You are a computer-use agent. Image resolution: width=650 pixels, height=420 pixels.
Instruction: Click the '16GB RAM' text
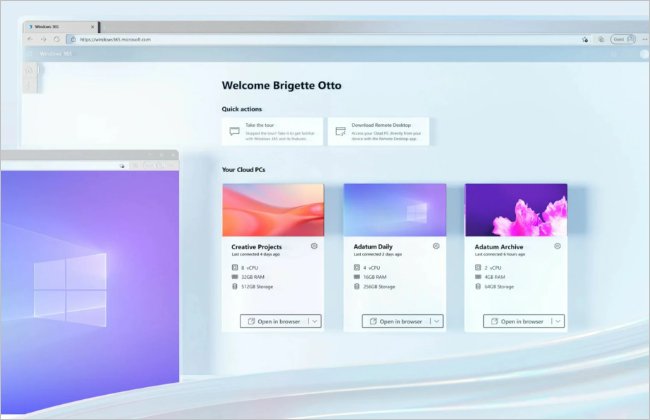(x=375, y=277)
